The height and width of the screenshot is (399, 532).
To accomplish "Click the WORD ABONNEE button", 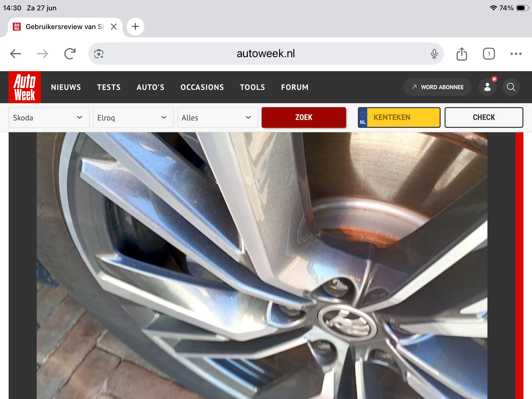I will tap(438, 87).
